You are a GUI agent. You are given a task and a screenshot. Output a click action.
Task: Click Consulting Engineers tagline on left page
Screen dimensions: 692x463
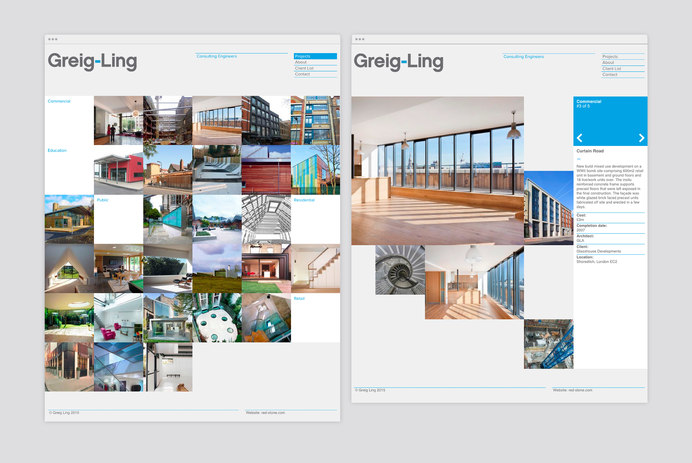217,56
